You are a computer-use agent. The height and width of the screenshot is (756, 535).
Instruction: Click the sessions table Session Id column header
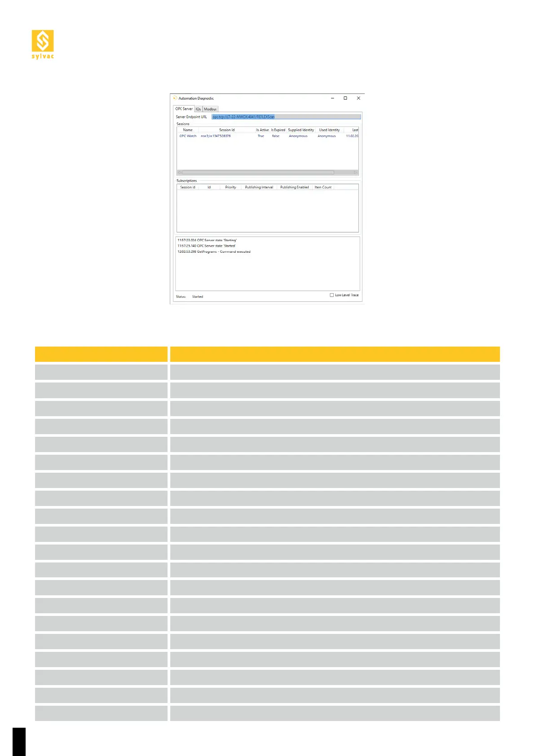227,130
